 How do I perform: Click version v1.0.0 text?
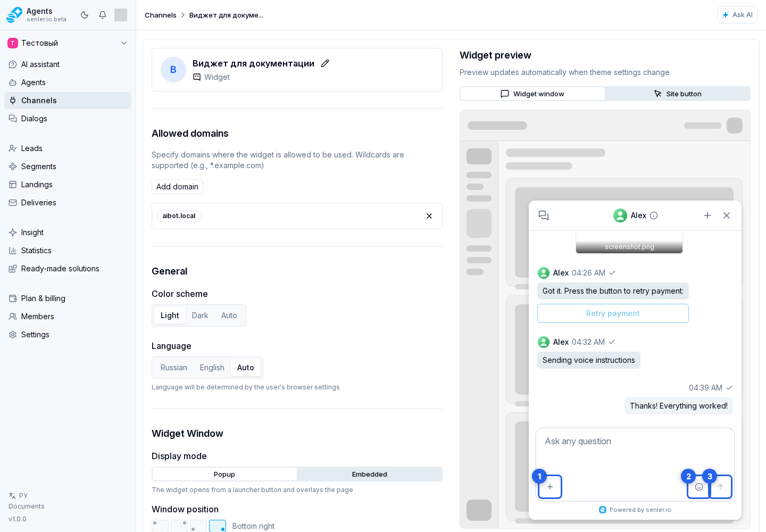[18, 519]
